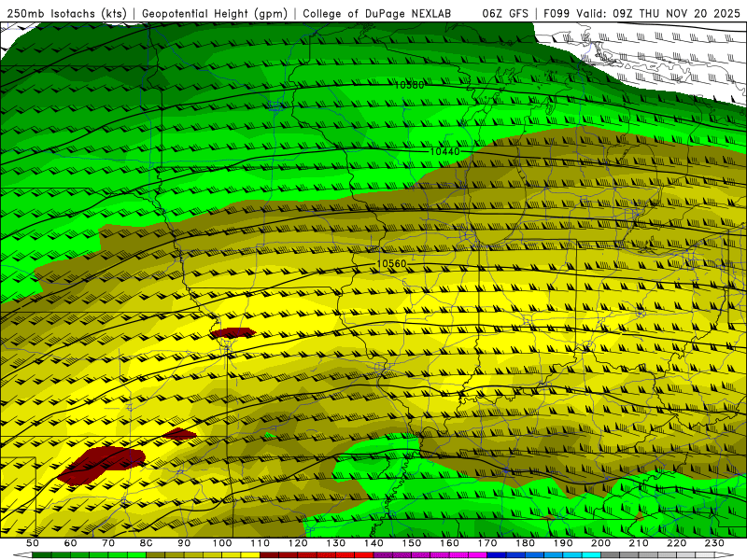Click the '250mb Isotachs (kts)' title text
Screen dimensions: 747x560
tap(66, 13)
